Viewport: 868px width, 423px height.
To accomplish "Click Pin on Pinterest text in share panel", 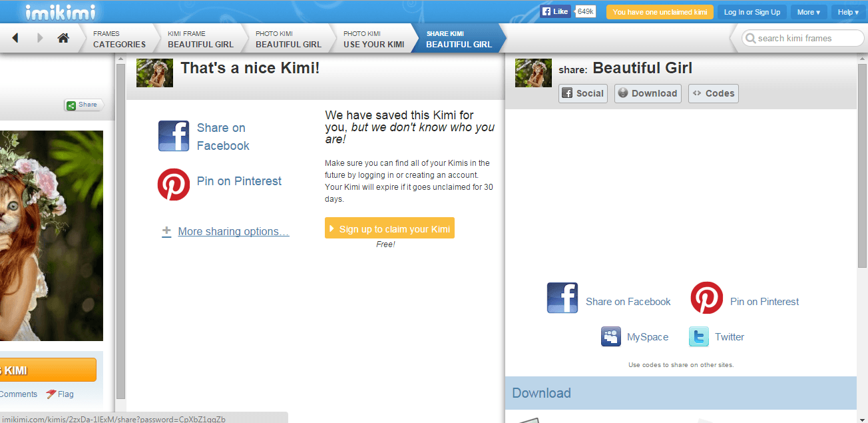I will pos(764,302).
